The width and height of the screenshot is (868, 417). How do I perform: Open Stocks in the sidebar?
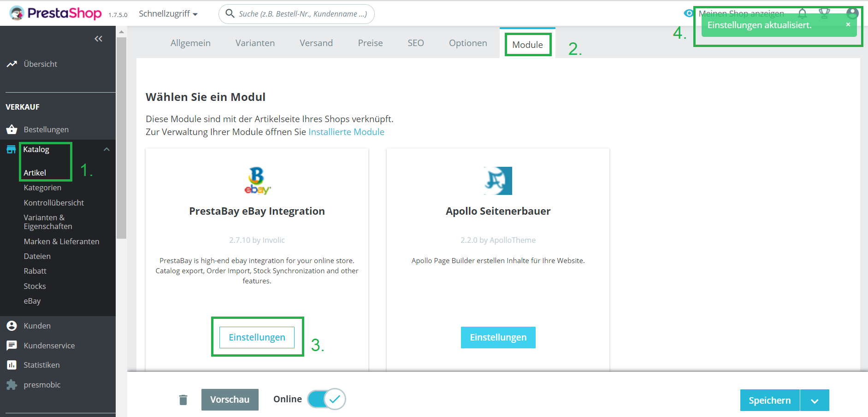[35, 286]
